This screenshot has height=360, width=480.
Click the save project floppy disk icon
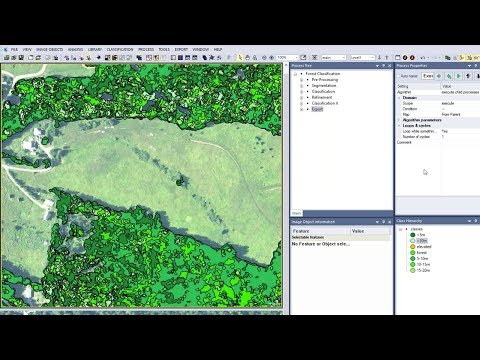(x=21, y=58)
